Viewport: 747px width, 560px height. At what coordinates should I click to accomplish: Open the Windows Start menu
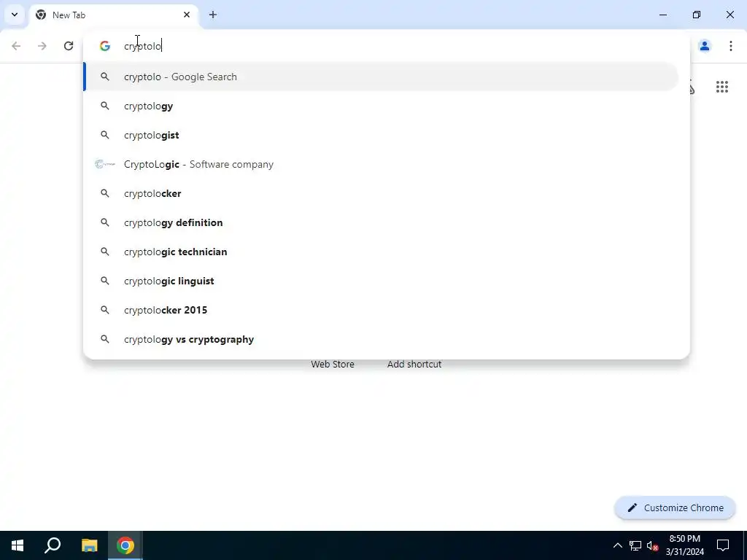click(x=18, y=545)
